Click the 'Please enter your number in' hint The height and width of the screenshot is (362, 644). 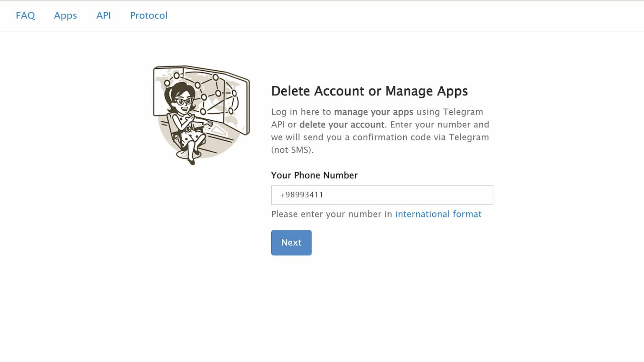pos(331,214)
